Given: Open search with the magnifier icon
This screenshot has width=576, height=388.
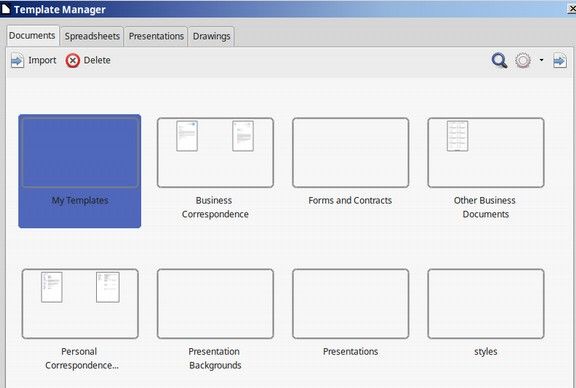Looking at the screenshot, I should [x=499, y=61].
